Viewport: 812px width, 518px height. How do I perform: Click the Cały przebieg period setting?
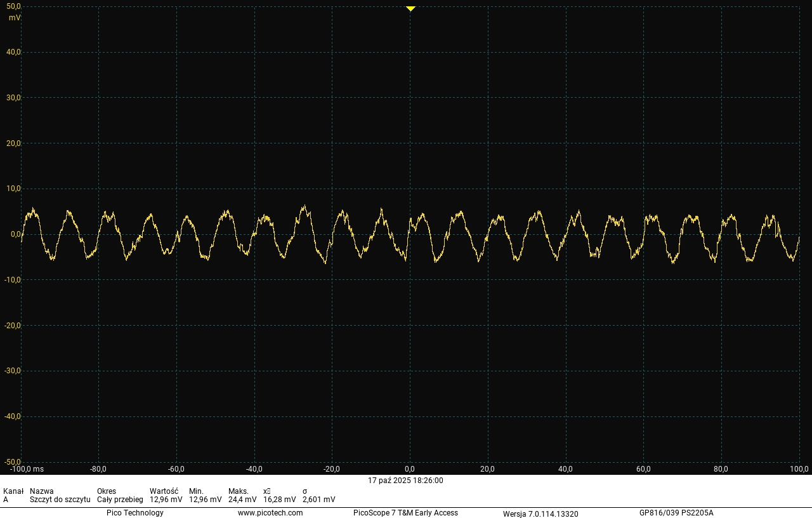pyautogui.click(x=120, y=499)
